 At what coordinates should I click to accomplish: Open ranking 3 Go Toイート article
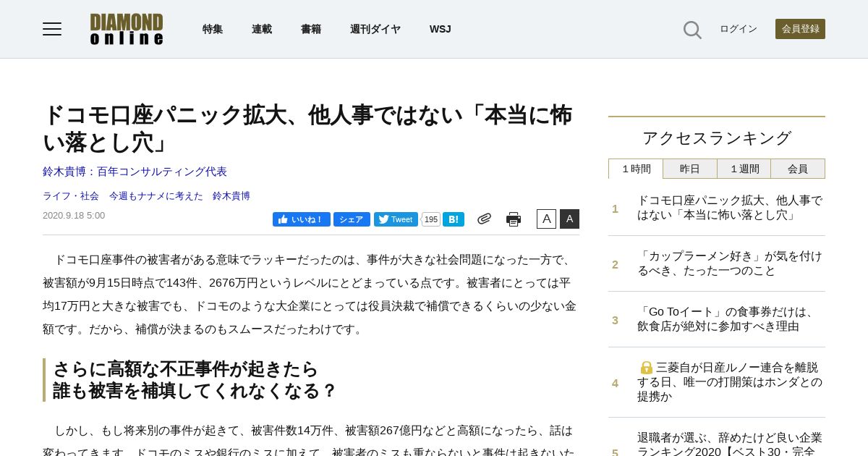click(727, 319)
